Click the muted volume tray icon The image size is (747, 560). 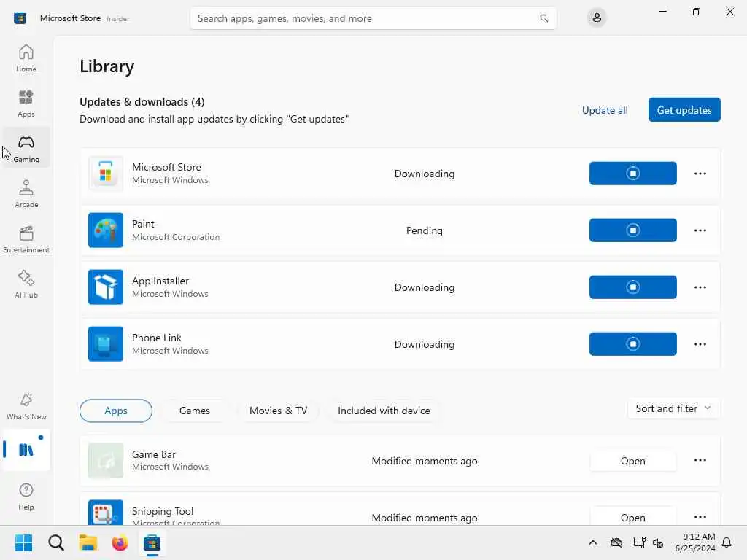pyautogui.click(x=658, y=542)
